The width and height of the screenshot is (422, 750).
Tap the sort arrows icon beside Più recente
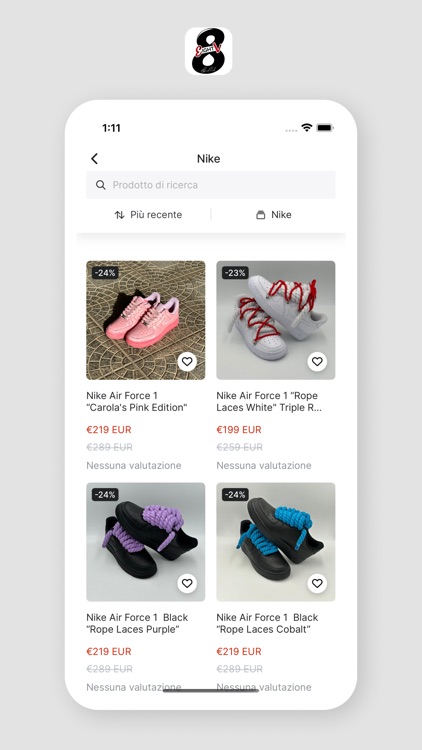click(120, 215)
